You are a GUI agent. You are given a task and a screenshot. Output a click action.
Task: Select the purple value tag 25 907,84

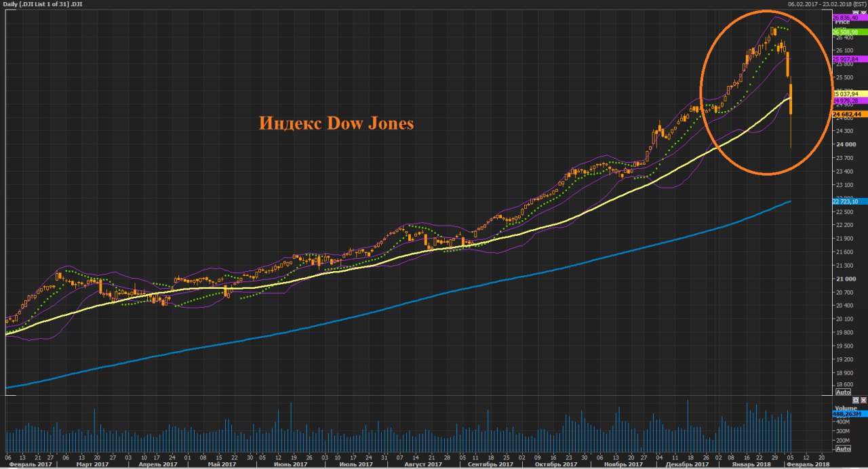[850, 59]
